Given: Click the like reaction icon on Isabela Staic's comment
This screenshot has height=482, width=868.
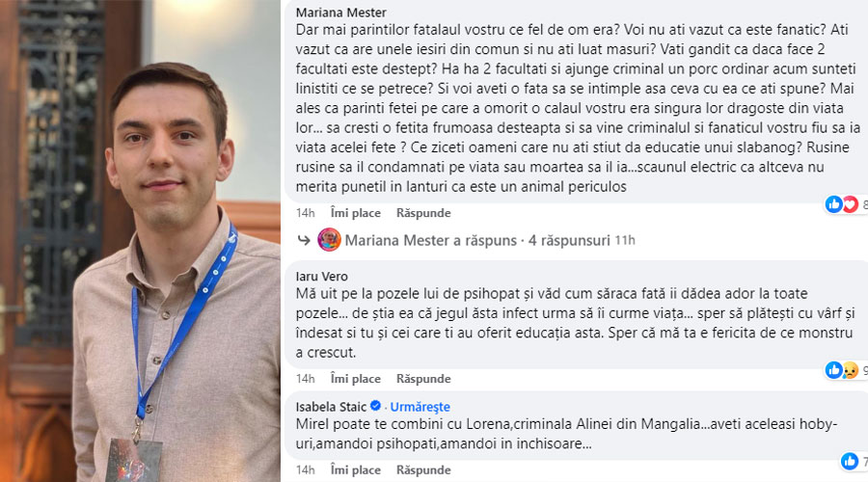Looking at the screenshot, I should pyautogui.click(x=850, y=461).
